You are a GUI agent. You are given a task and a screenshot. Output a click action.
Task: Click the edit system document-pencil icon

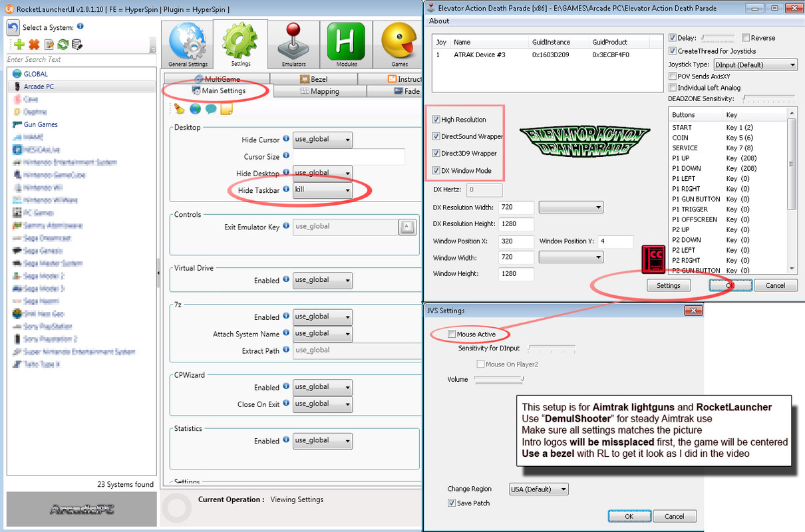[x=49, y=45]
